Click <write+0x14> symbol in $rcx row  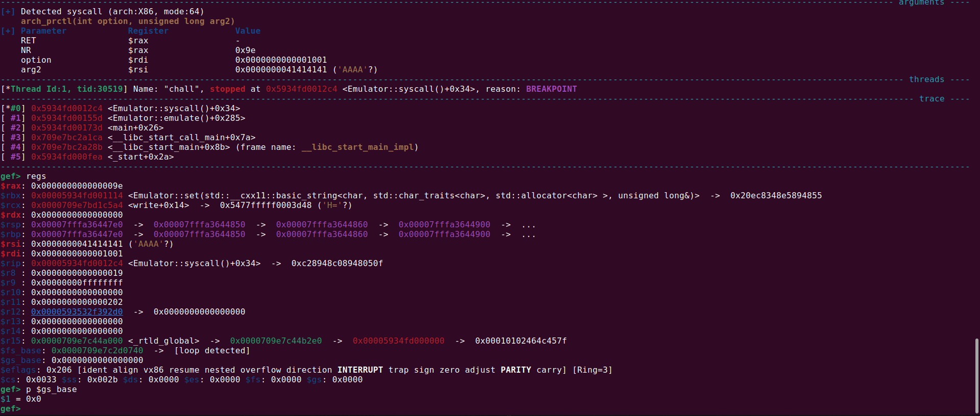(158, 205)
